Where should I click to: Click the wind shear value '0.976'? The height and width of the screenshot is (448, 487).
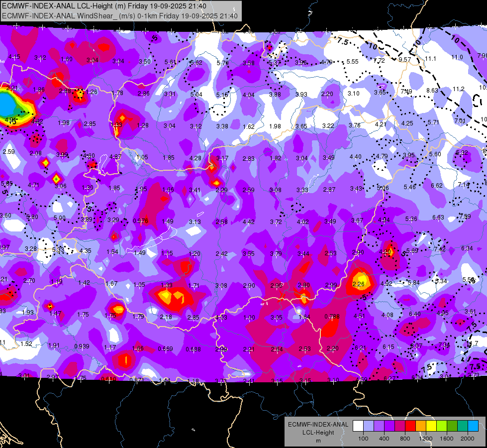[141, 221]
